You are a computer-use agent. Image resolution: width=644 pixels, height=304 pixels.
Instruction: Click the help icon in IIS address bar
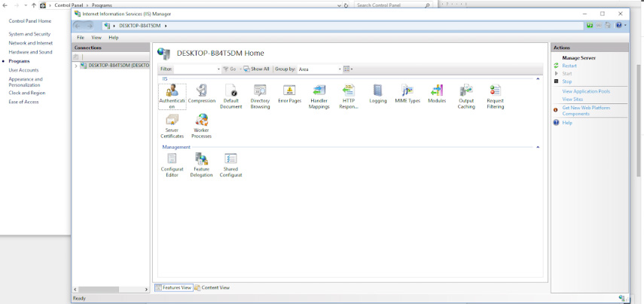click(x=618, y=26)
